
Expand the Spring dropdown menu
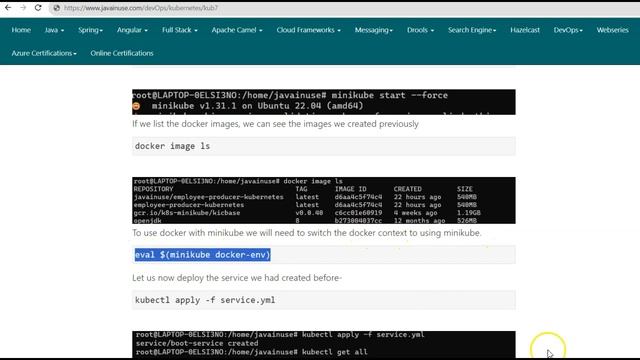90,30
